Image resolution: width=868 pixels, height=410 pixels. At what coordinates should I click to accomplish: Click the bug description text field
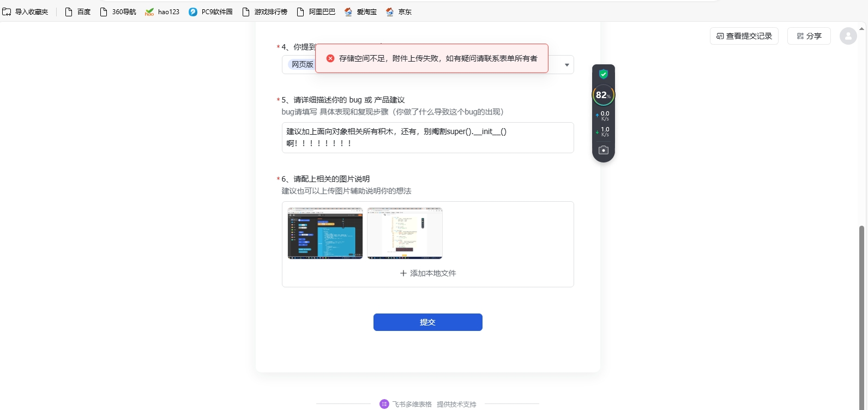click(x=427, y=137)
